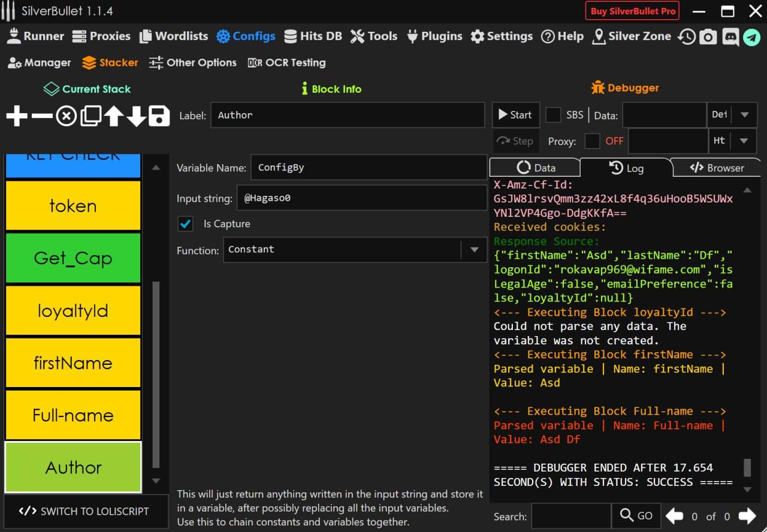This screenshot has width=767, height=532.
Task: Enable the SBS checkbox
Action: [553, 115]
